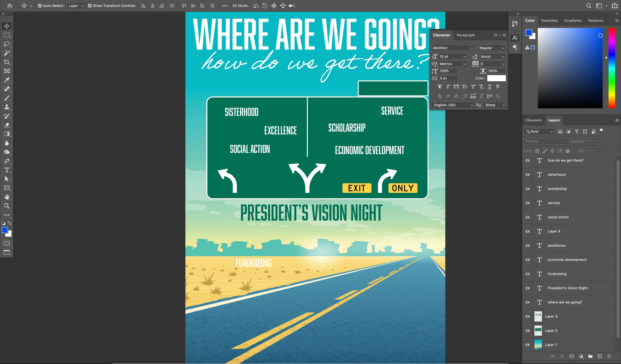Select the Zoom tool
Screen dimensions: 621x364
[7, 206]
